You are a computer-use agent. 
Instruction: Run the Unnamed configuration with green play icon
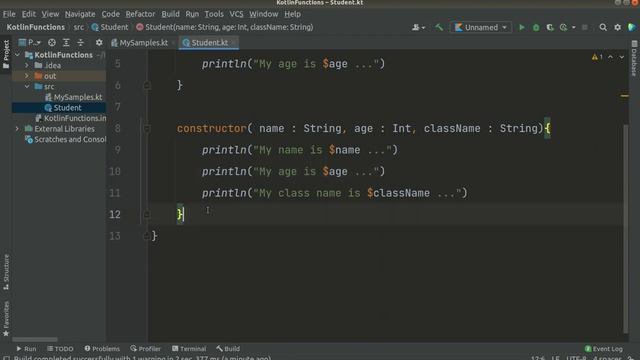(x=522, y=27)
